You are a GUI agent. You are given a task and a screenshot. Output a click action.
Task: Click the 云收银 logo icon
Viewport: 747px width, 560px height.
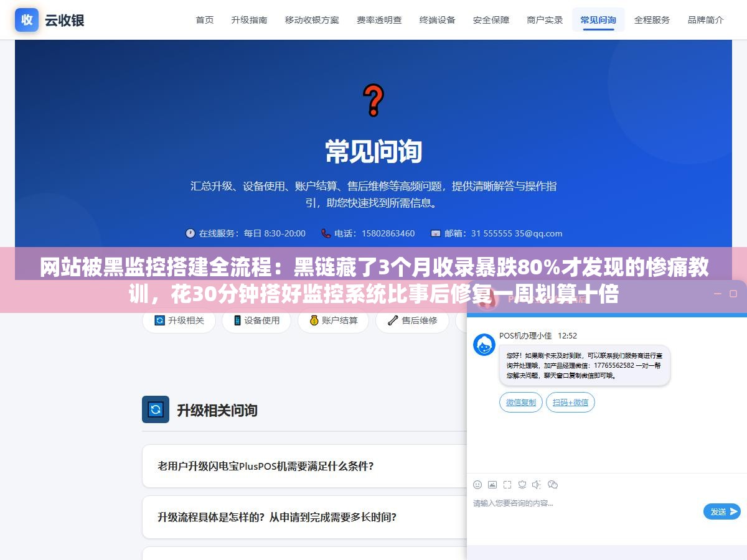tap(27, 20)
